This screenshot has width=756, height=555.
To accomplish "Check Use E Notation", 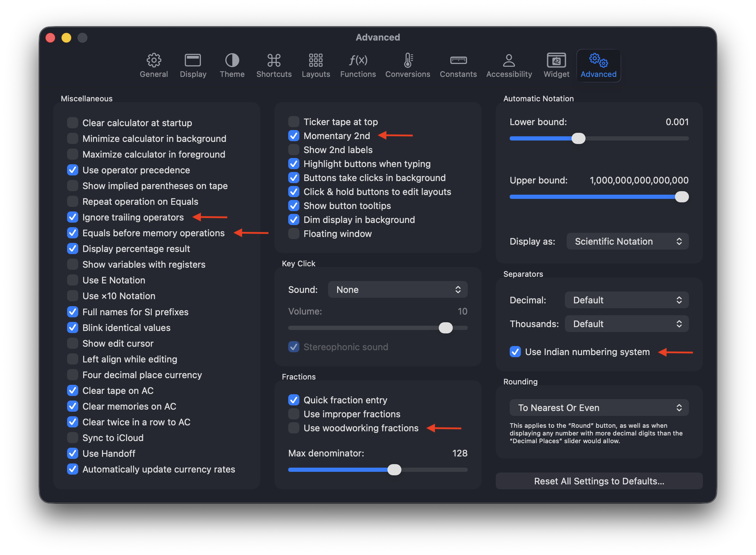I will pyautogui.click(x=73, y=280).
